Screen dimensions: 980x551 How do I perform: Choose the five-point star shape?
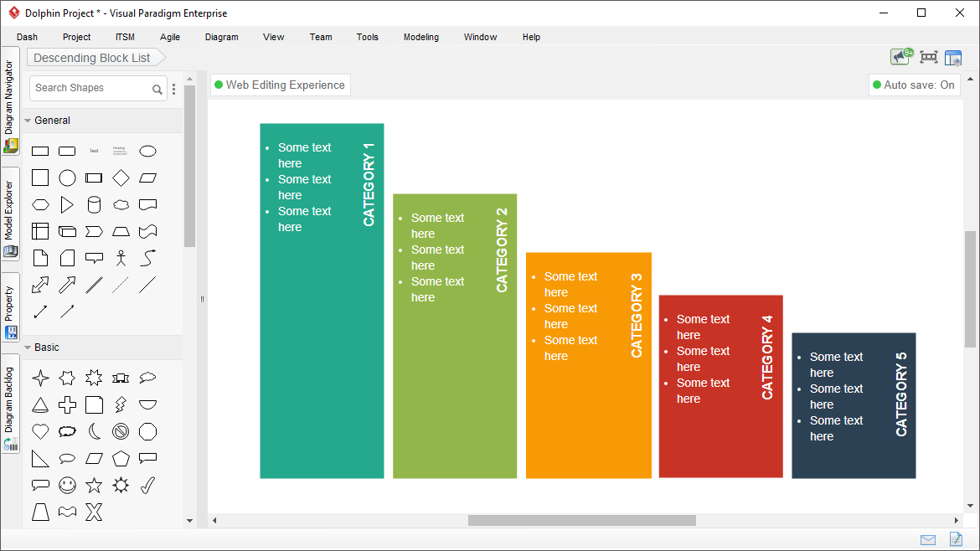[94, 486]
